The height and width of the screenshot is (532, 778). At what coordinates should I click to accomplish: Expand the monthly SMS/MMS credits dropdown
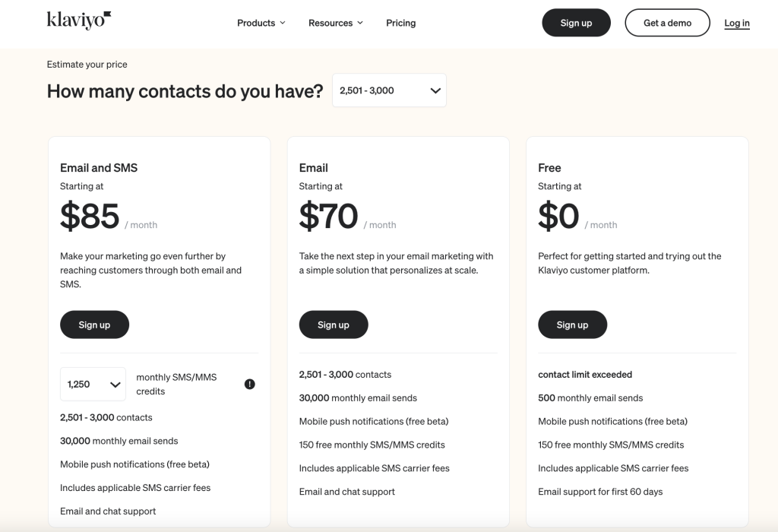click(93, 385)
